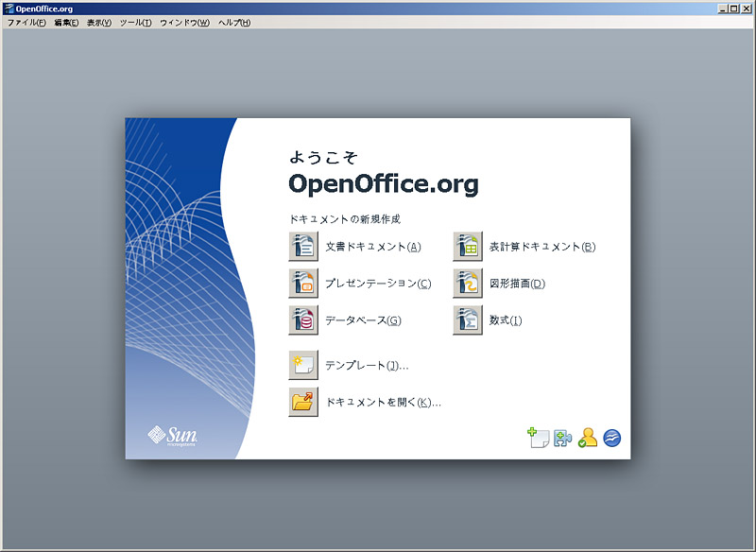
Task: Select 文書ドキュメント(A) label
Action: [373, 247]
